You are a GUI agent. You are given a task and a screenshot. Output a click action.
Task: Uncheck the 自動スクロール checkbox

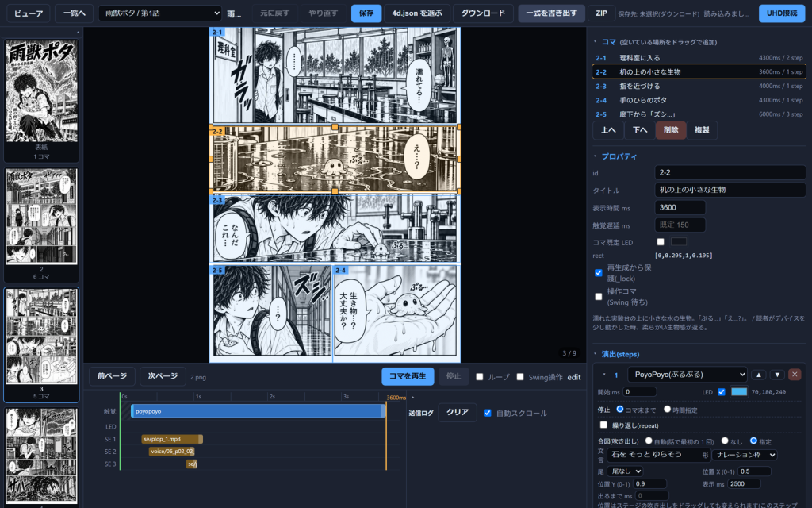(488, 413)
